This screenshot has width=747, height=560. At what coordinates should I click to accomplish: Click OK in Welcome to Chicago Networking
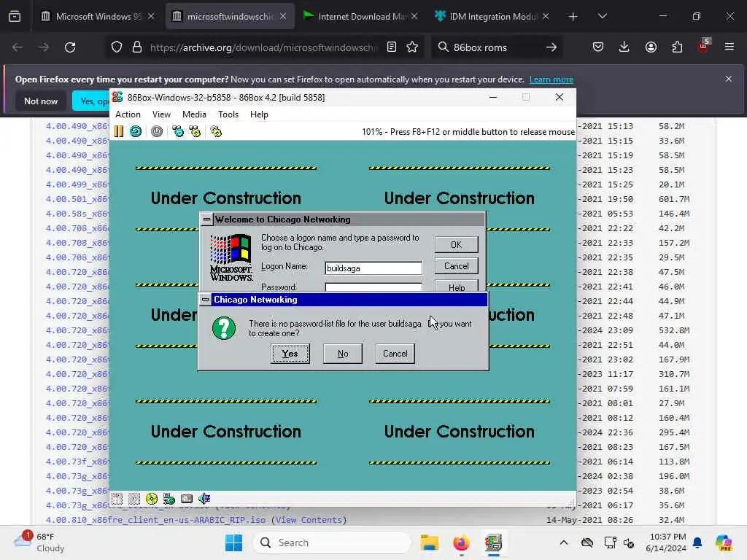[456, 244]
